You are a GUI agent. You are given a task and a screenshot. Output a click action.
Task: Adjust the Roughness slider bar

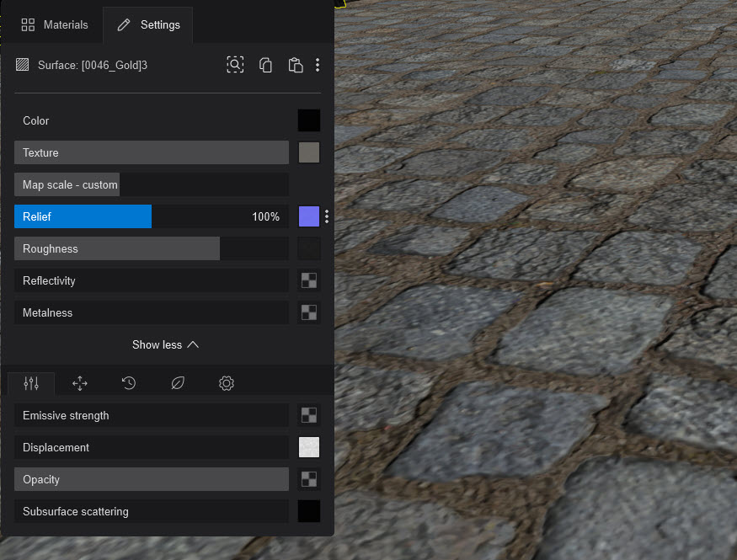[152, 248]
